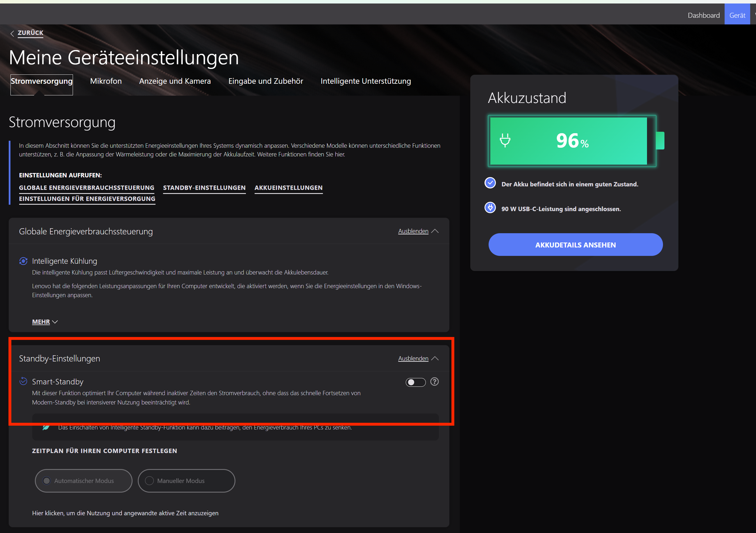The height and width of the screenshot is (533, 756).
Task: Collapse Standby-Einstellungen via Ausblenden
Action: coord(418,359)
